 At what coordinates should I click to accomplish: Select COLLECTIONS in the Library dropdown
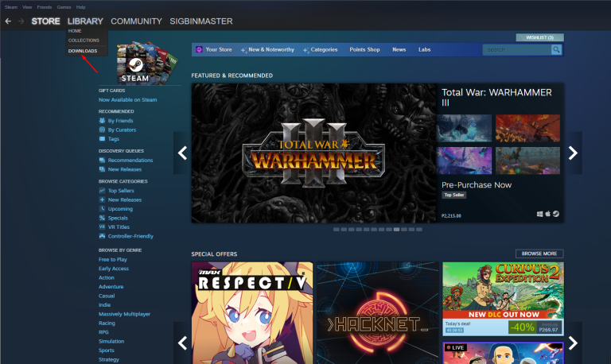click(84, 40)
